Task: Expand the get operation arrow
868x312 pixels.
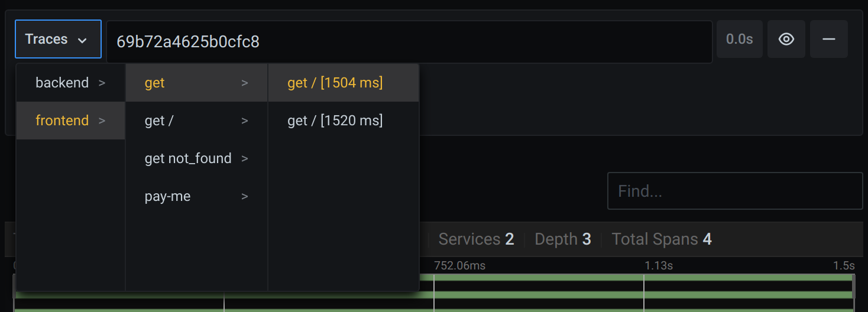Action: [244, 83]
